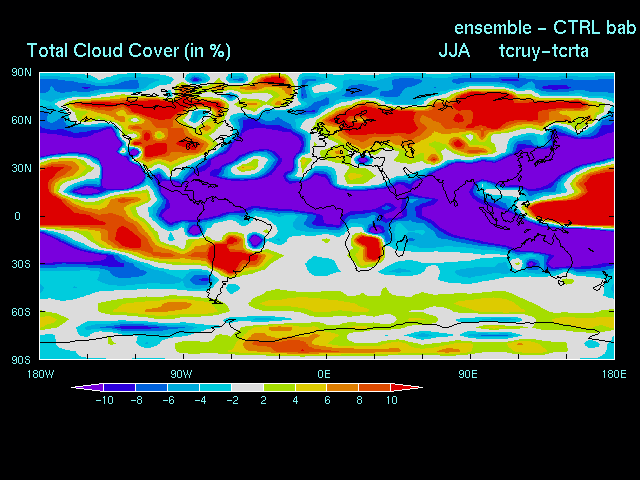Image resolution: width=640 pixels, height=480 pixels.
Task: Select the 'JJA' season label
Action: pos(455,50)
